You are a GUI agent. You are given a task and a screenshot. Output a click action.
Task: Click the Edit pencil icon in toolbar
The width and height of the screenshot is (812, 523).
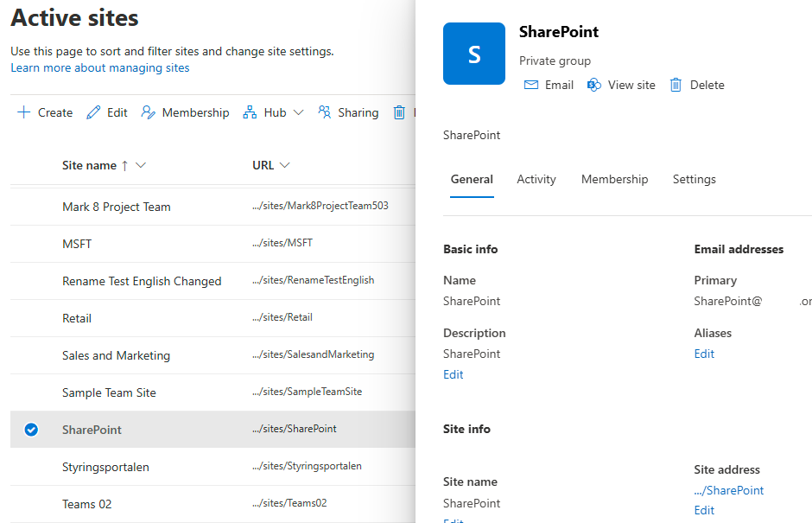tap(93, 112)
